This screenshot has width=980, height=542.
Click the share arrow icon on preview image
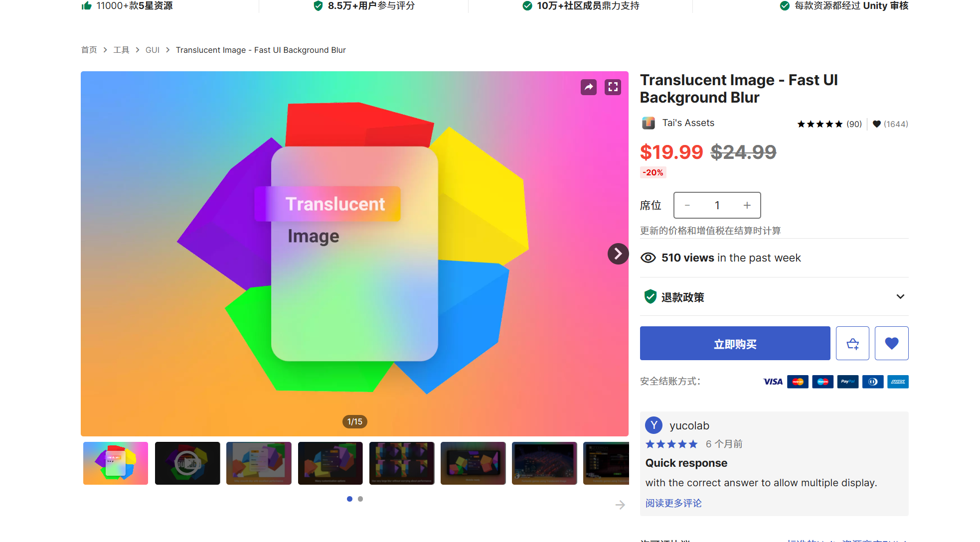pyautogui.click(x=589, y=87)
